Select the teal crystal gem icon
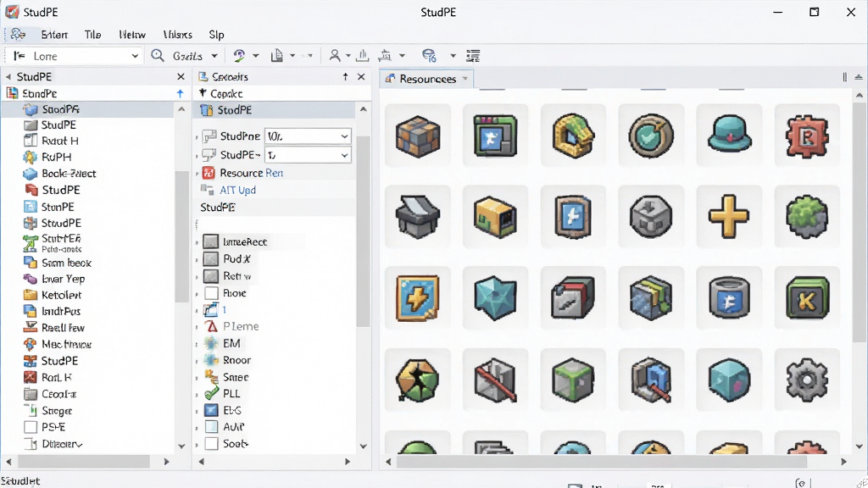Viewport: 868px width, 488px height. point(495,299)
